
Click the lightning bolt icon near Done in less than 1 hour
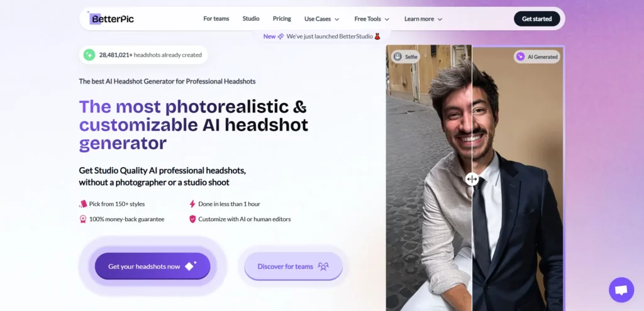[192, 204]
